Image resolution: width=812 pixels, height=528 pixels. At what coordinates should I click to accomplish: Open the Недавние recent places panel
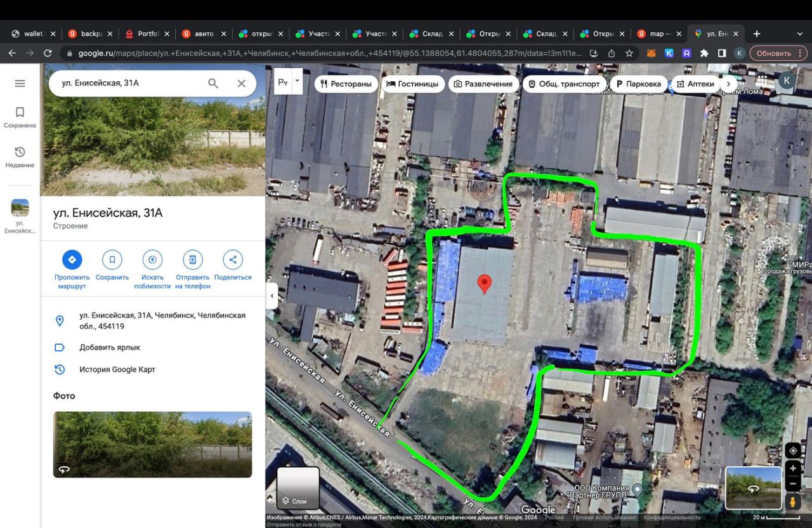[20, 157]
